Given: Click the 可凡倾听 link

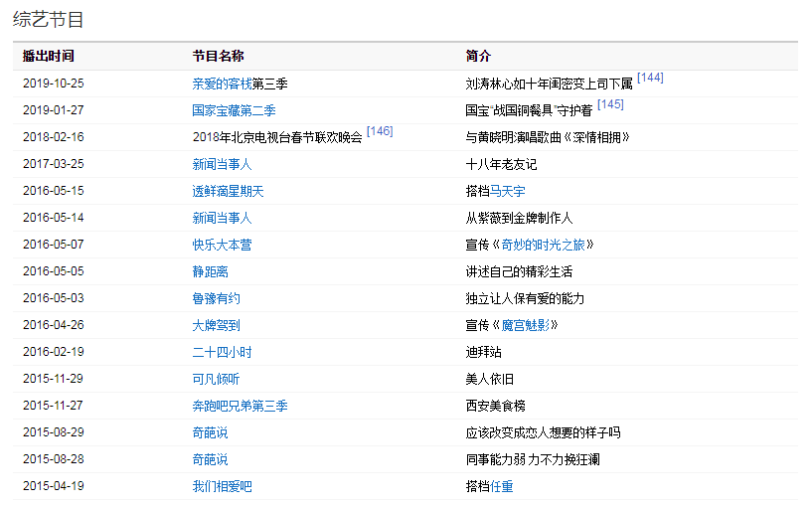Looking at the screenshot, I should 216,379.
